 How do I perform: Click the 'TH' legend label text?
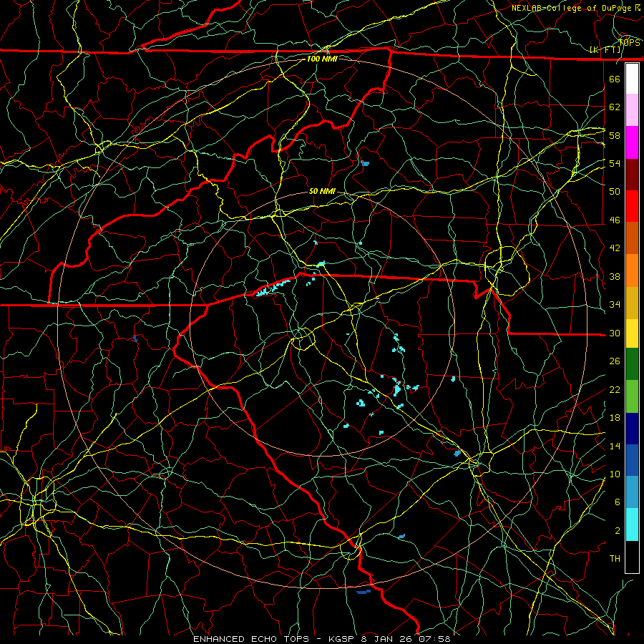[x=615, y=559]
